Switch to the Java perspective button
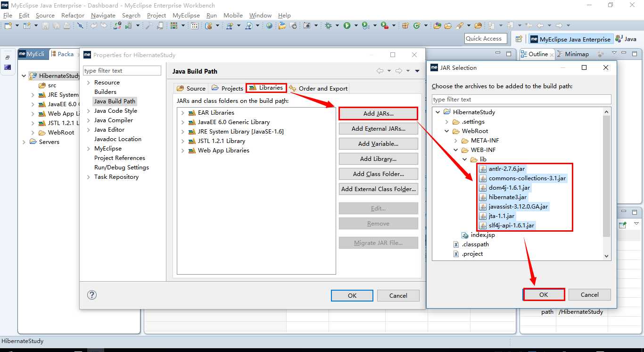Screen dimensions: 644x352 tap(626, 39)
